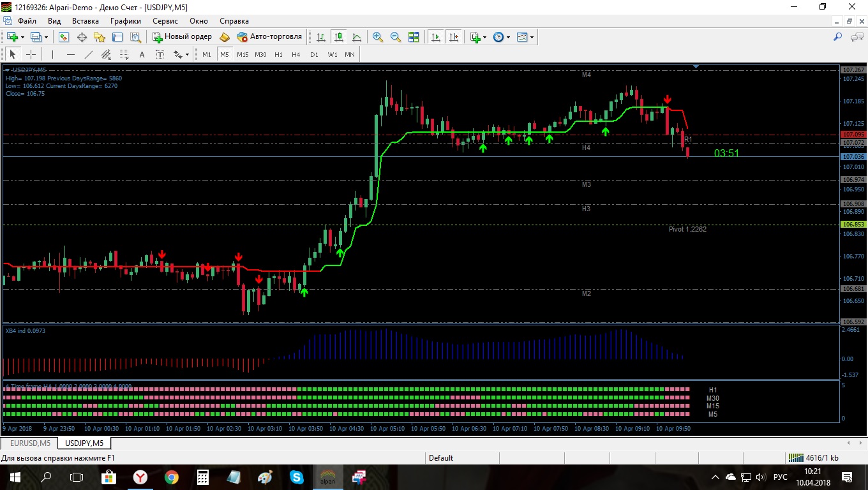Open search magnifier at top right
Image resolution: width=868 pixels, height=490 pixels.
(x=838, y=37)
